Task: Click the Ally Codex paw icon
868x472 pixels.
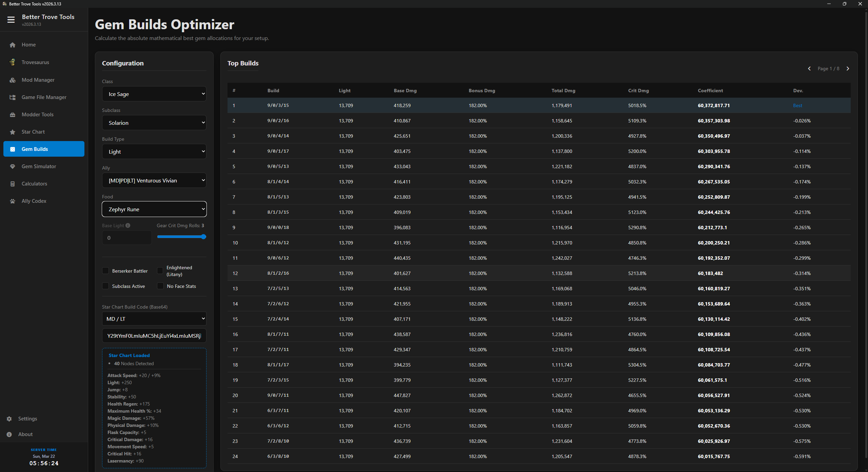Action: [13, 201]
